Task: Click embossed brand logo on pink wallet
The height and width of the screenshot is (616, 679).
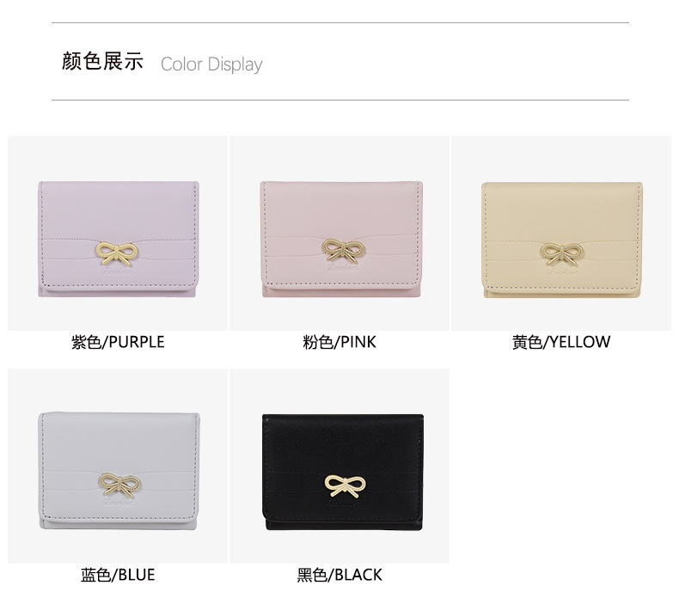Action: (343, 269)
